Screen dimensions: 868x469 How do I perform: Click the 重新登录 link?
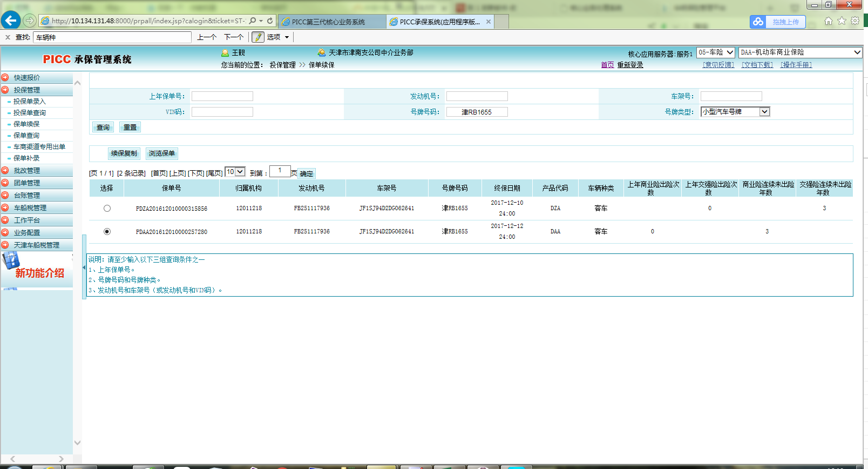click(630, 65)
